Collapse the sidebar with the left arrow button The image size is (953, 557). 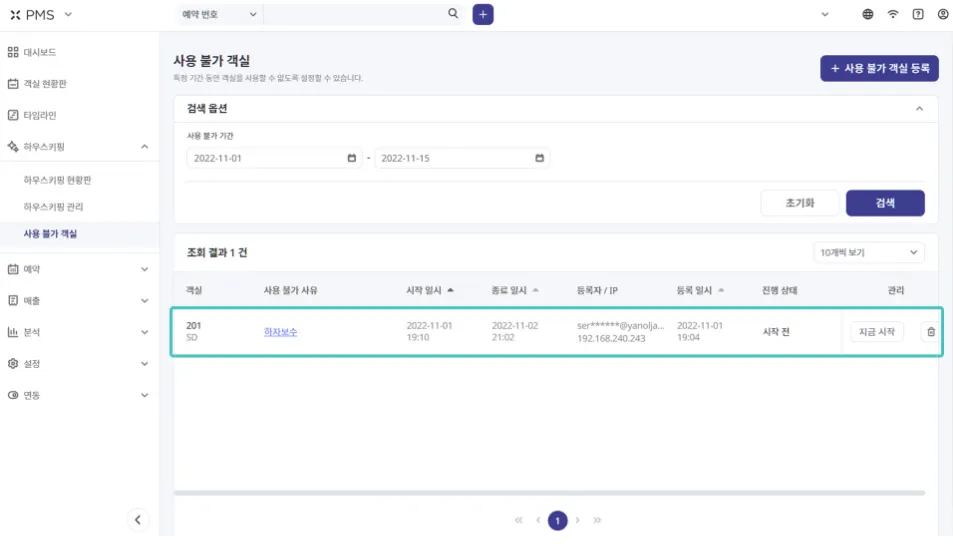(138, 519)
